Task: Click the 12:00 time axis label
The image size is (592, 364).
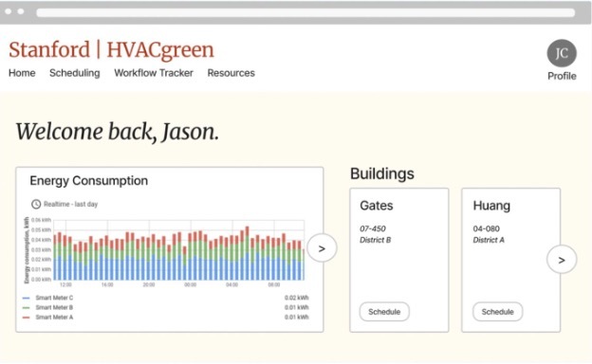Action: tap(65, 284)
